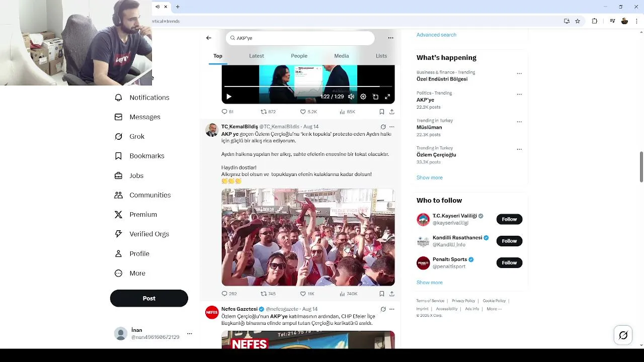Screen dimensions: 644x362
Task: Open Verified Orgs in the sidebar
Action: coord(142,234)
